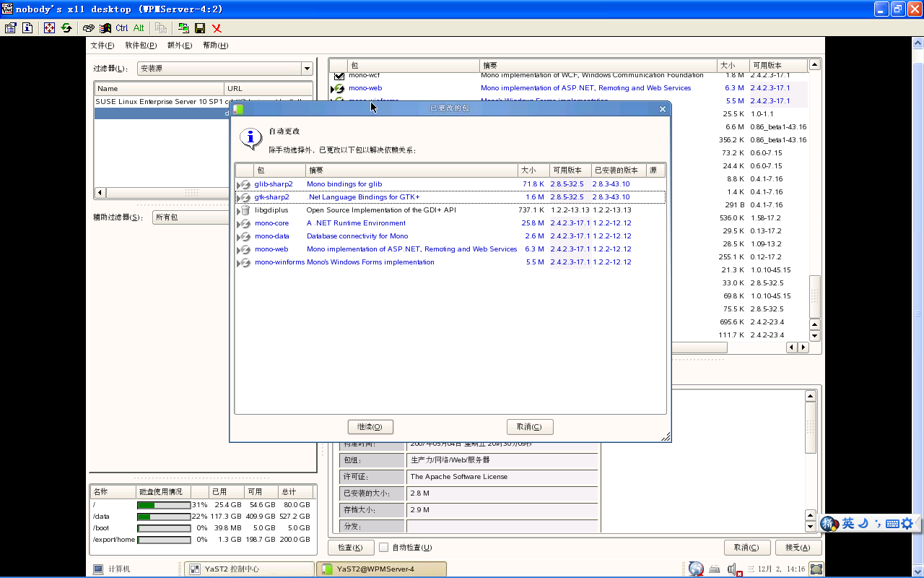Sort dialog list by 已安装的版本 header

(619, 171)
